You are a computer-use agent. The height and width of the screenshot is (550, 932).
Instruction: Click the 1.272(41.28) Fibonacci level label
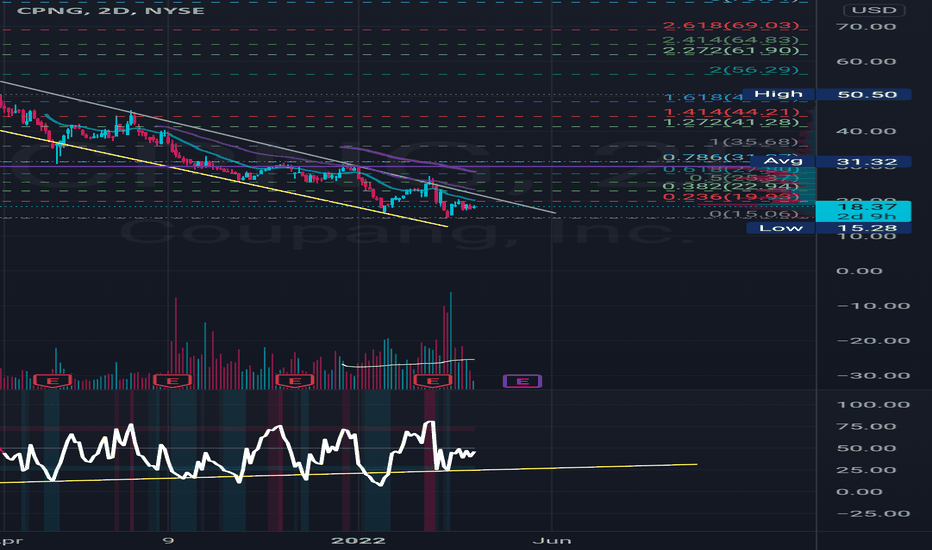pos(731,122)
